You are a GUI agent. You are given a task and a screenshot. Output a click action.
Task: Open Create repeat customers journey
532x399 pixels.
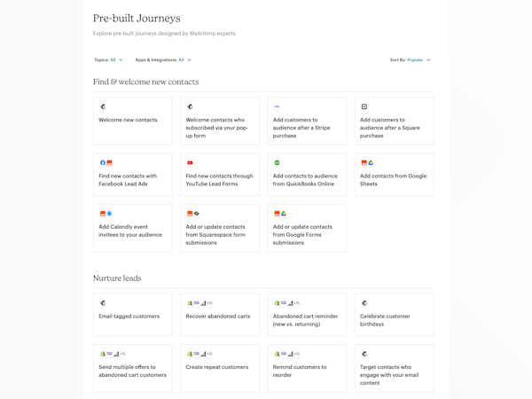coord(219,368)
